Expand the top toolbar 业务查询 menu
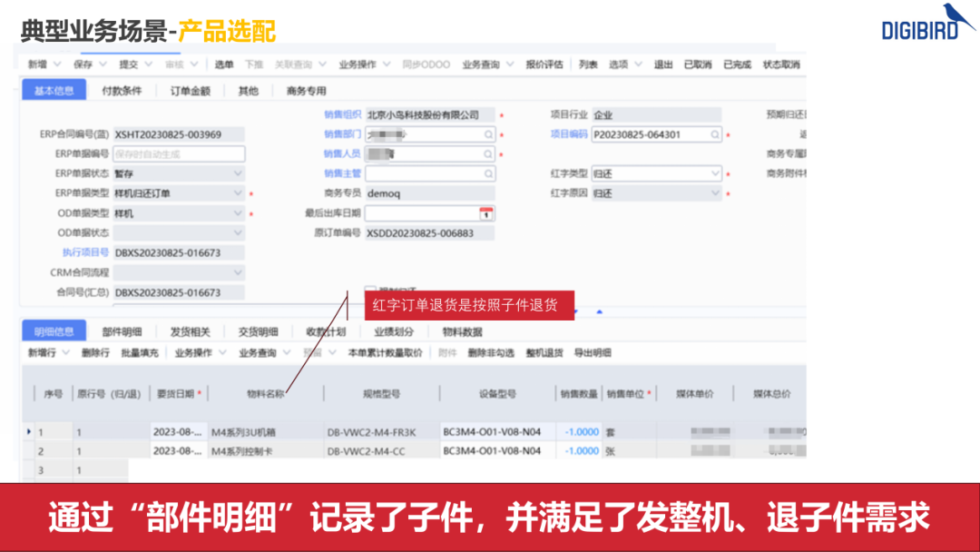The width and height of the screenshot is (980, 552). tap(510, 64)
